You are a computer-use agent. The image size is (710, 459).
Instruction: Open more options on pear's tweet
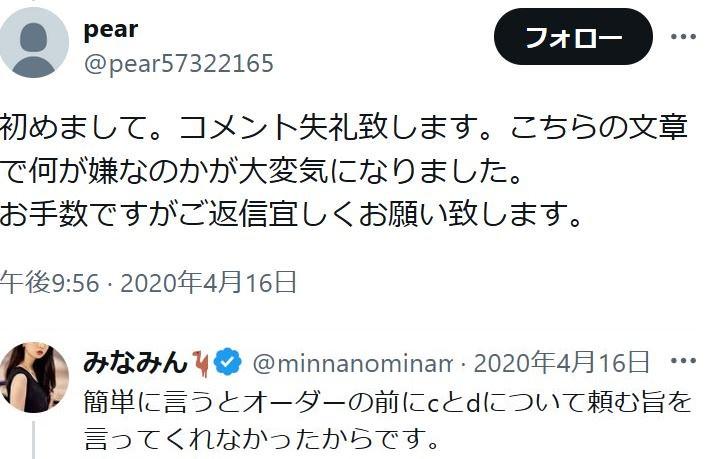click(x=683, y=36)
